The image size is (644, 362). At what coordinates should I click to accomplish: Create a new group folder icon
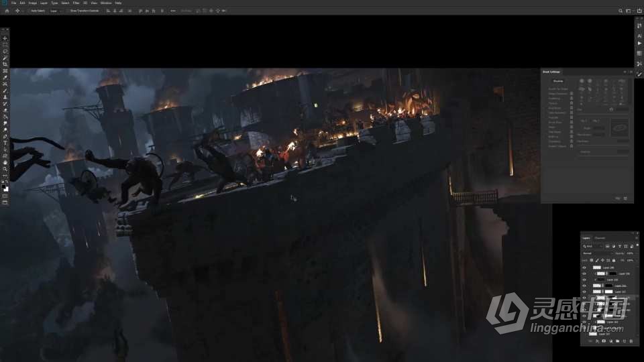[618, 341]
